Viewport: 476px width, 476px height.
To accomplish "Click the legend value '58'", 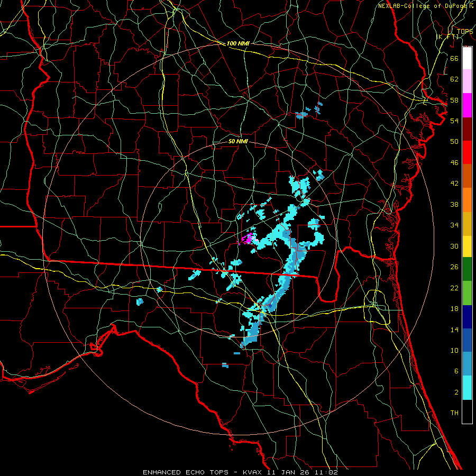I will coord(454,100).
